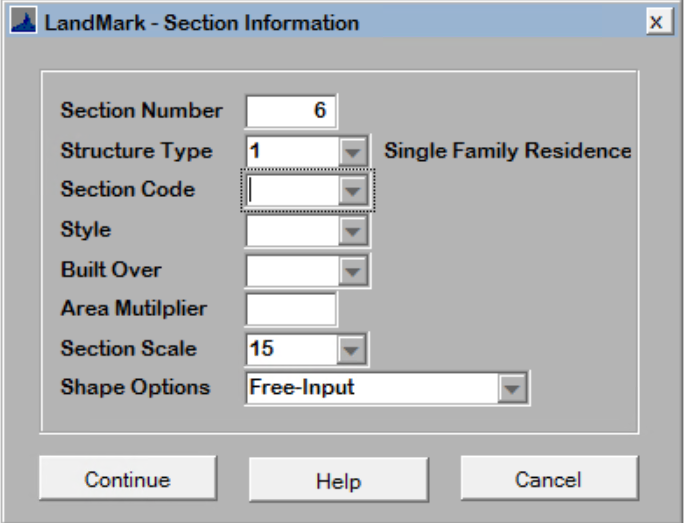Select the Area Multiplier input field
This screenshot has height=523, width=686.
[292, 309]
